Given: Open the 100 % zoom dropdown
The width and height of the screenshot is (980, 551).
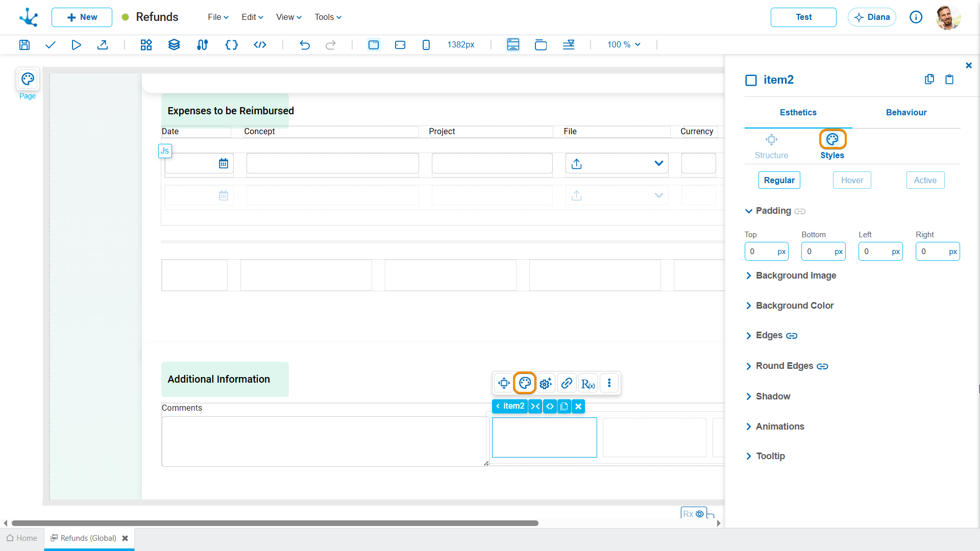Looking at the screenshot, I should click(624, 45).
